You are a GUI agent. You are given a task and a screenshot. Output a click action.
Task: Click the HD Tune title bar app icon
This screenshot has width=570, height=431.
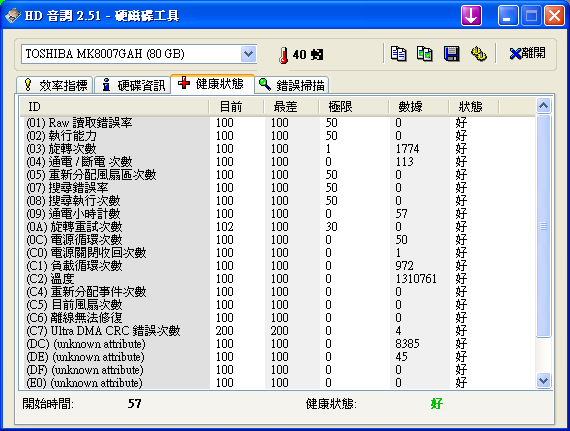tap(12, 16)
